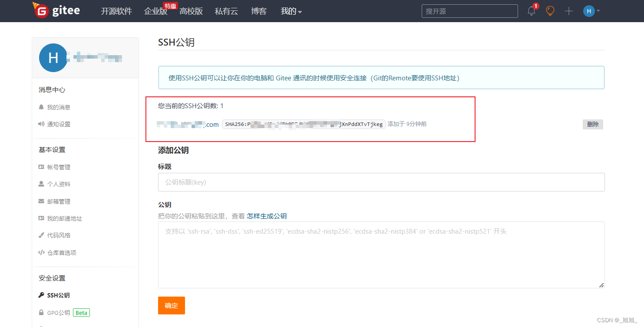The height and width of the screenshot is (327, 644).
Task: Open 仓库首选项 in sidebar
Action: point(62,253)
